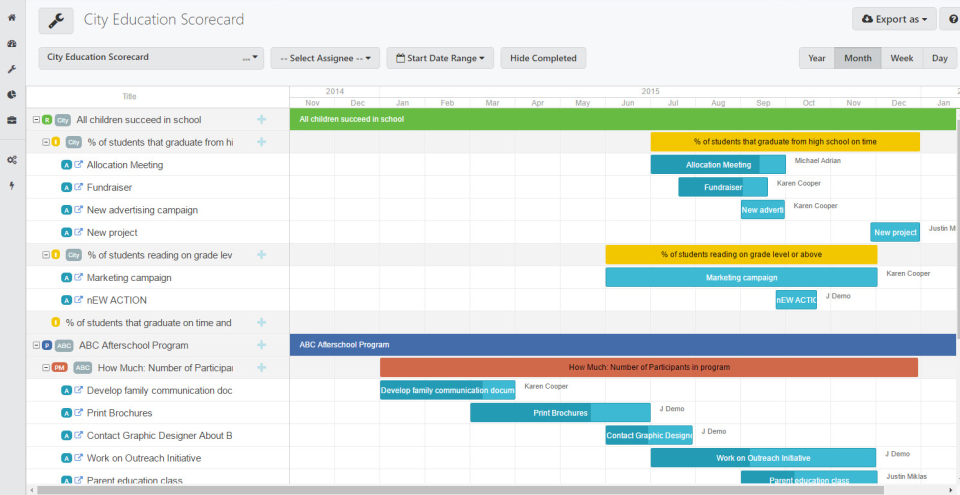
Task: Open external link for Work on Outreach Initiative
Action: [x=78, y=458]
